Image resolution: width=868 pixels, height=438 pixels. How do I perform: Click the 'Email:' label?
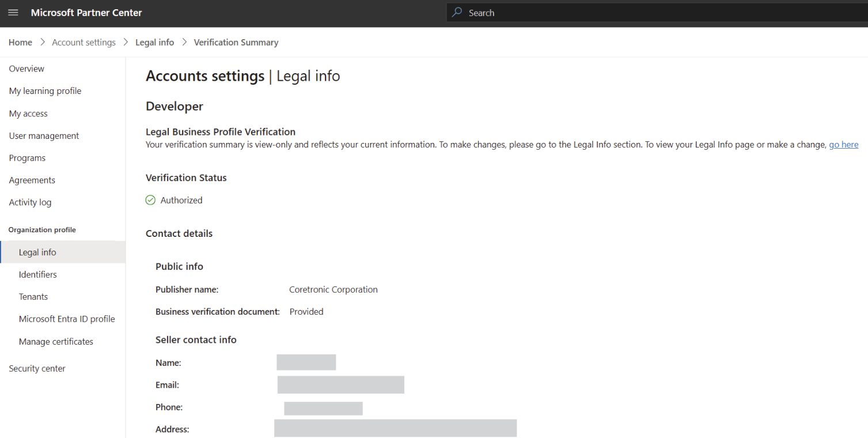click(x=167, y=385)
